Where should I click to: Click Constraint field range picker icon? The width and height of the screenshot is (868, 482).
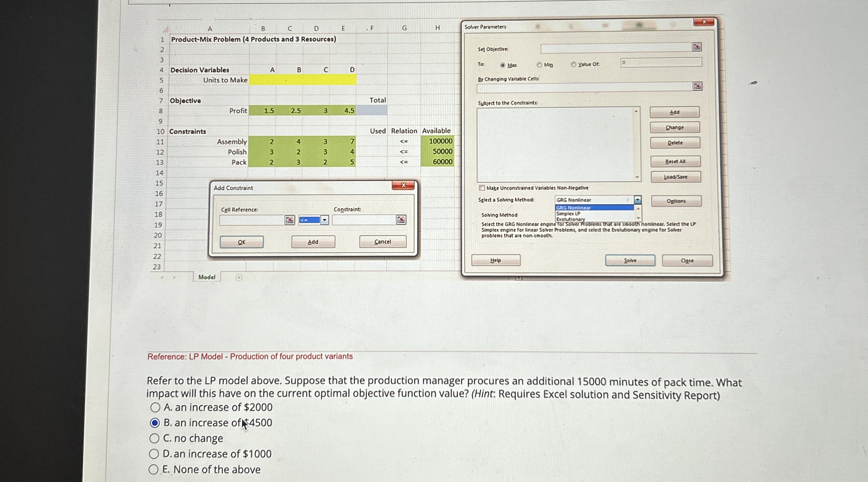tap(401, 220)
